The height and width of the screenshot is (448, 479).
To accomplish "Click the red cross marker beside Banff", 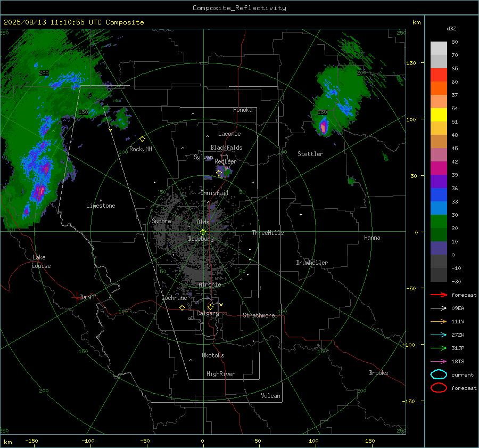I will tap(76, 298).
